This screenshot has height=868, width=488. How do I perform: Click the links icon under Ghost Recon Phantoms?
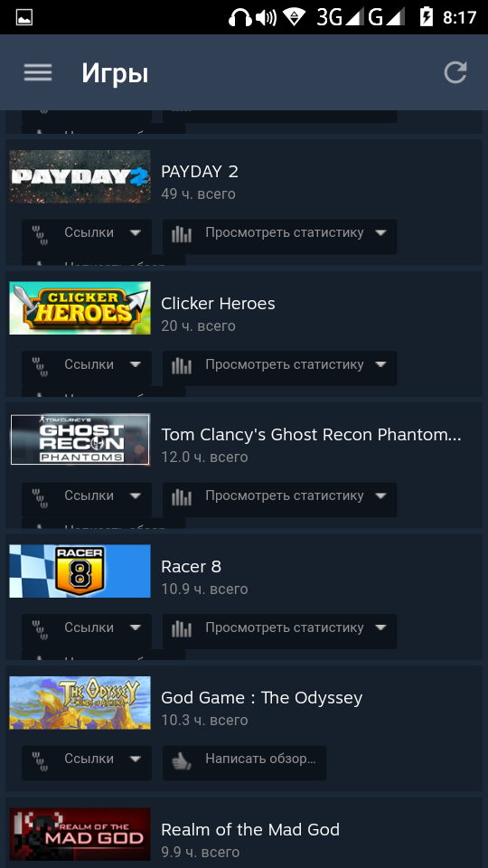click(39, 497)
